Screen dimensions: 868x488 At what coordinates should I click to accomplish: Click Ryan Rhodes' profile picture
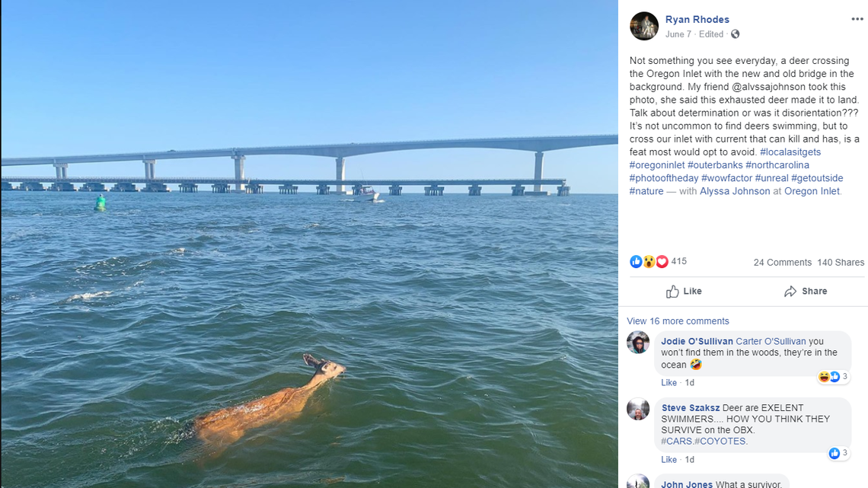pos(643,25)
